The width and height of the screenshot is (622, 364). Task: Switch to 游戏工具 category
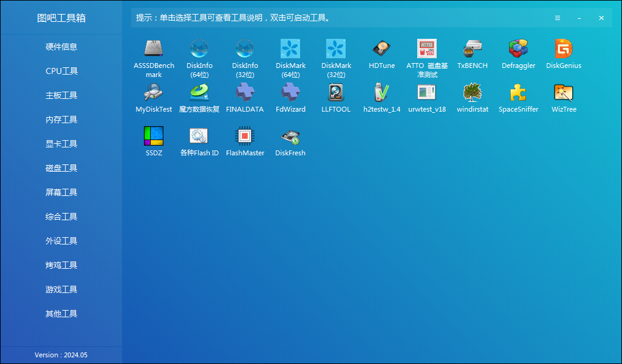[61, 289]
